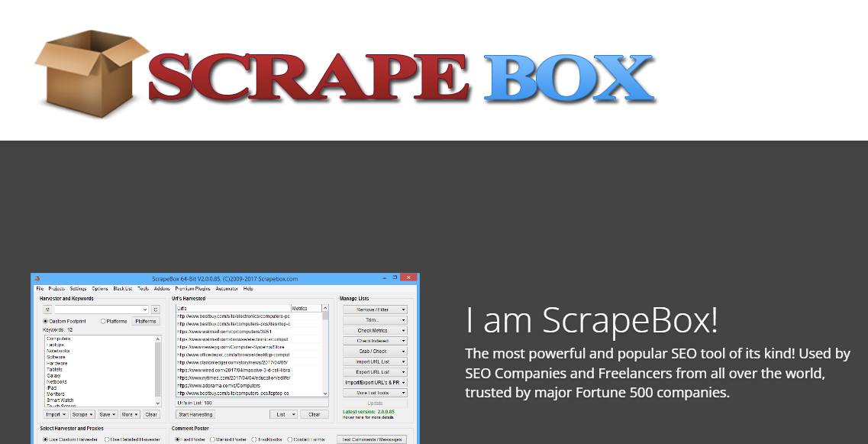Screen dimensions: 868x444
Task: Expand the Grab / Check dropdown
Action: pos(375,352)
